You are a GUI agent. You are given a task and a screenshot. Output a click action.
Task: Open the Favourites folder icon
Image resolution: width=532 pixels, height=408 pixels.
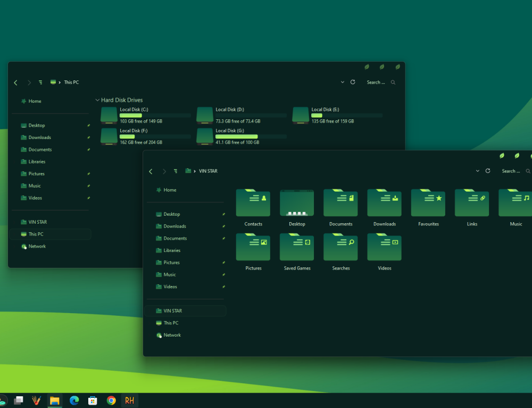coord(428,203)
